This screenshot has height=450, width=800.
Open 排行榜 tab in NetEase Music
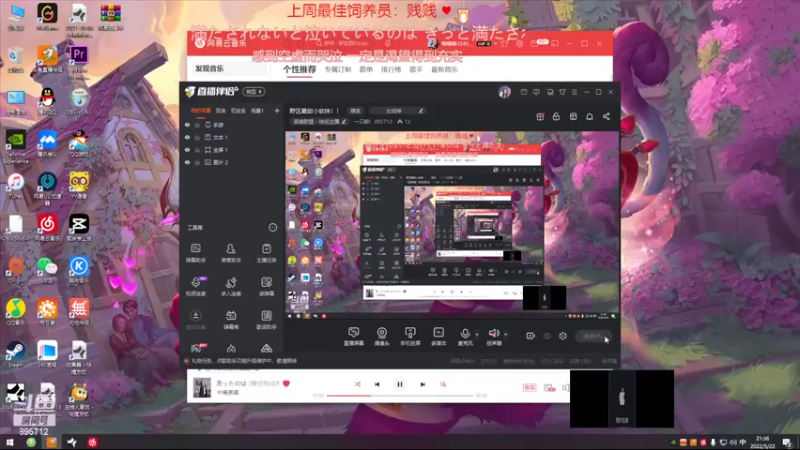(391, 69)
